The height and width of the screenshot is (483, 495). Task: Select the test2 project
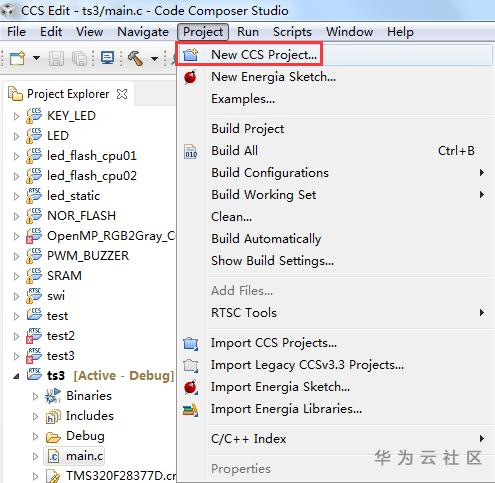tap(61, 336)
